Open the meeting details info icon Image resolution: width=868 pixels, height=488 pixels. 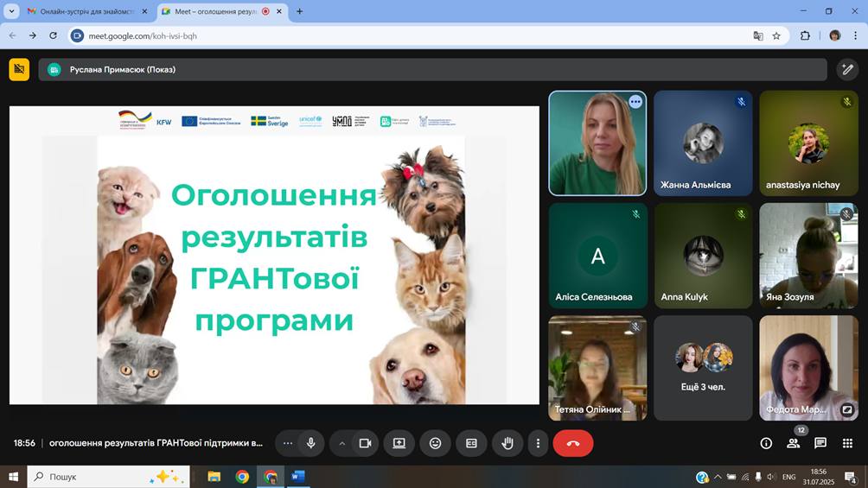[x=766, y=443]
